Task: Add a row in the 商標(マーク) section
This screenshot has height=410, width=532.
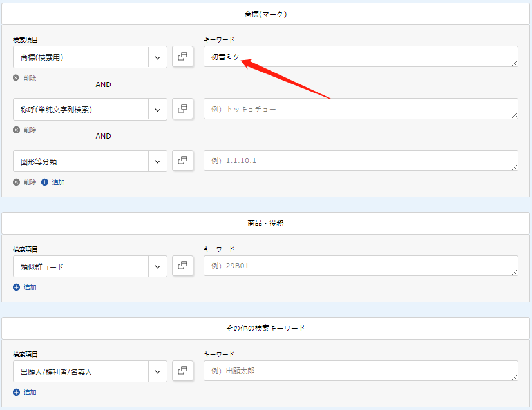Action: point(53,182)
